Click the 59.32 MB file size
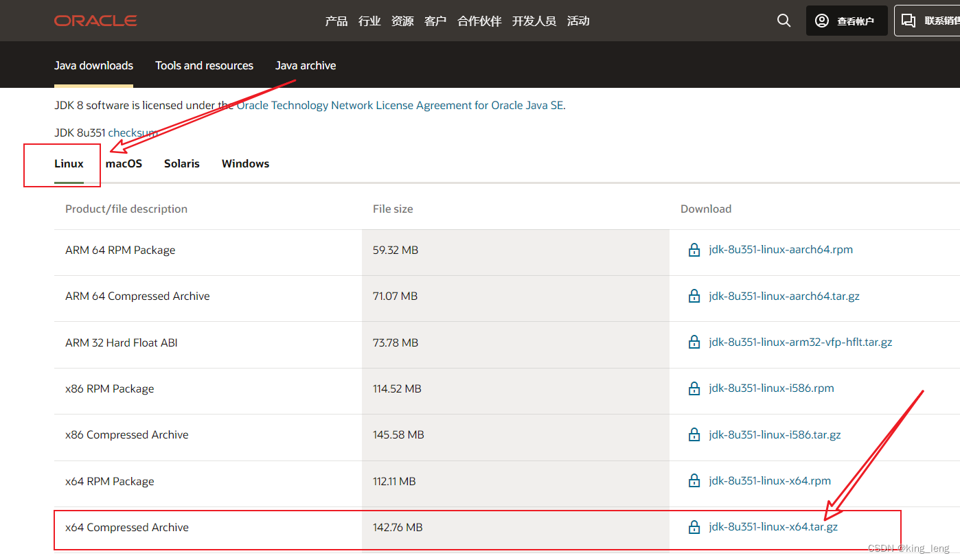Screen dimensions: 960x560 [396, 250]
